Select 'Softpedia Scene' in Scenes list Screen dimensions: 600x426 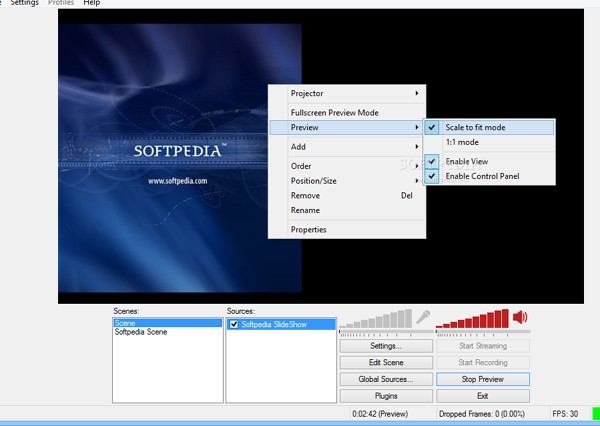168,332
